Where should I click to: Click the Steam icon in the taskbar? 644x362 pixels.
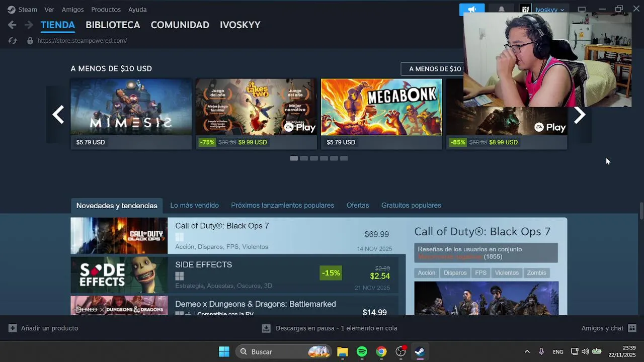pos(420,351)
